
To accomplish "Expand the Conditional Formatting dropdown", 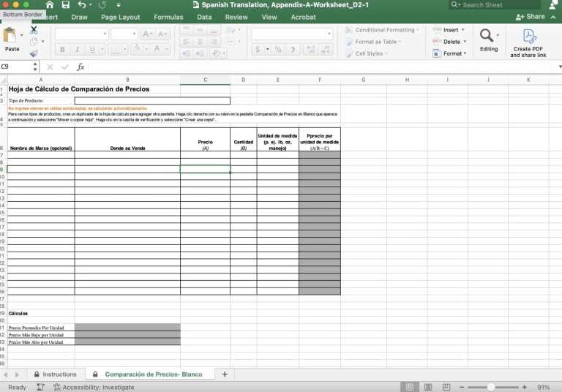I will [x=386, y=30].
